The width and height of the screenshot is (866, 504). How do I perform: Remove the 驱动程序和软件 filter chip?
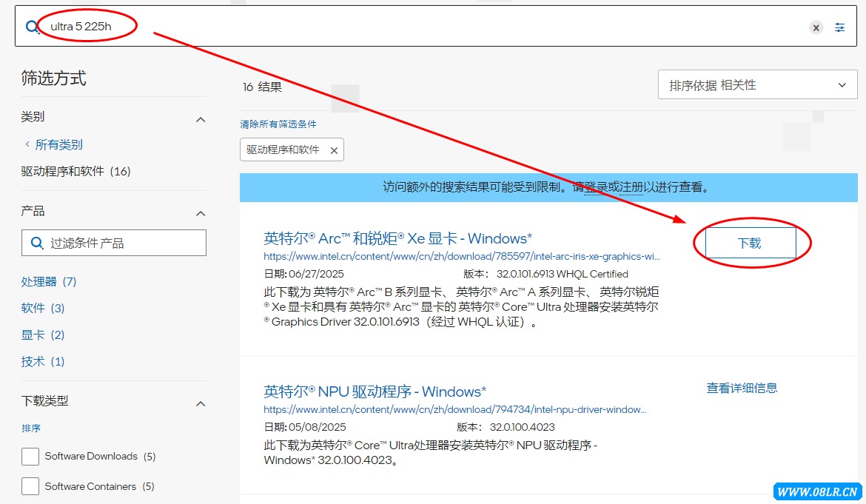[x=334, y=150]
